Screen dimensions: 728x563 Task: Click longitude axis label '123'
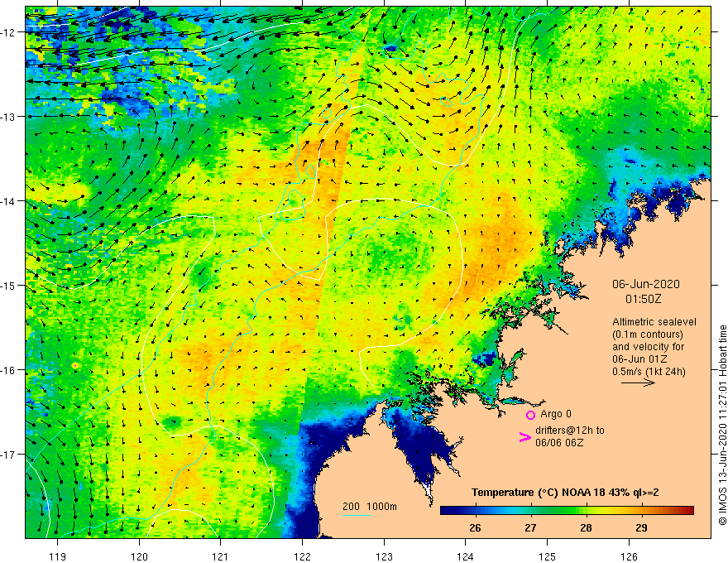(x=384, y=556)
